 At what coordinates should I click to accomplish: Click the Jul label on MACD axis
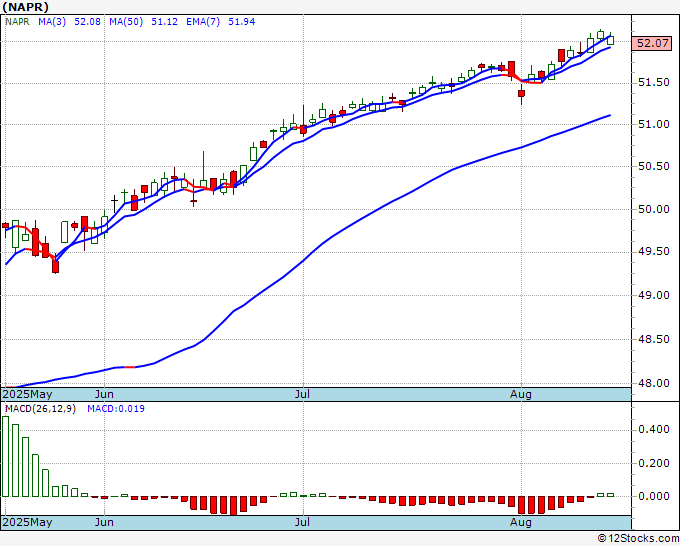(302, 522)
